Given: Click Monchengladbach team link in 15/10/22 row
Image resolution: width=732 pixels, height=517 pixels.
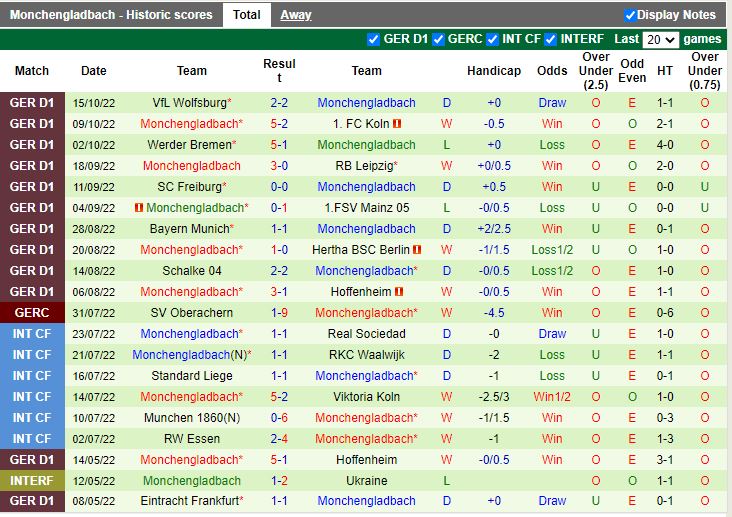Looking at the screenshot, I should 366,103.
